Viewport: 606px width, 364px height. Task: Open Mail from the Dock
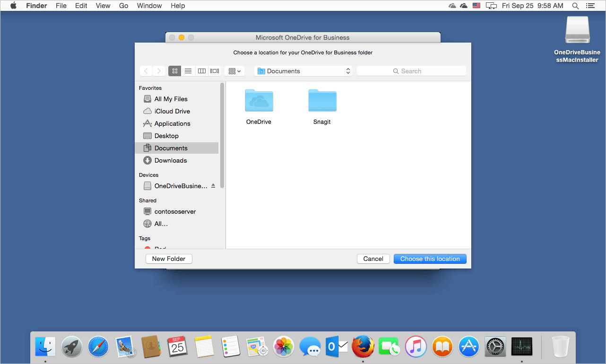click(125, 347)
